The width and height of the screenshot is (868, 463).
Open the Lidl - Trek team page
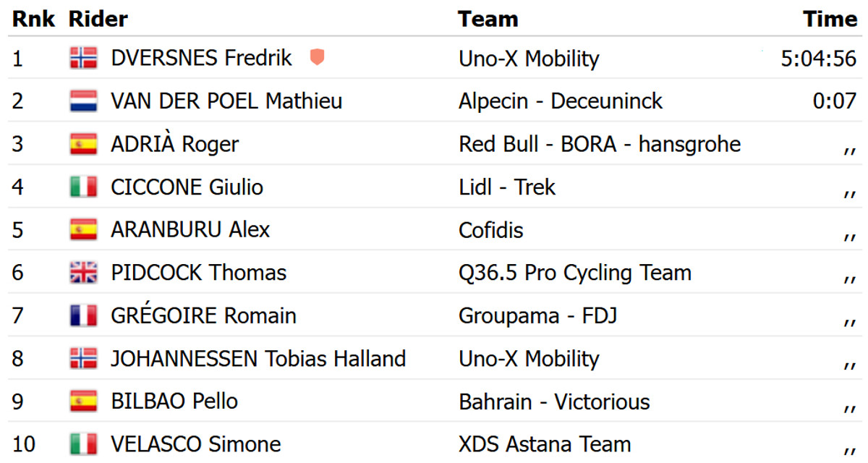pos(506,187)
